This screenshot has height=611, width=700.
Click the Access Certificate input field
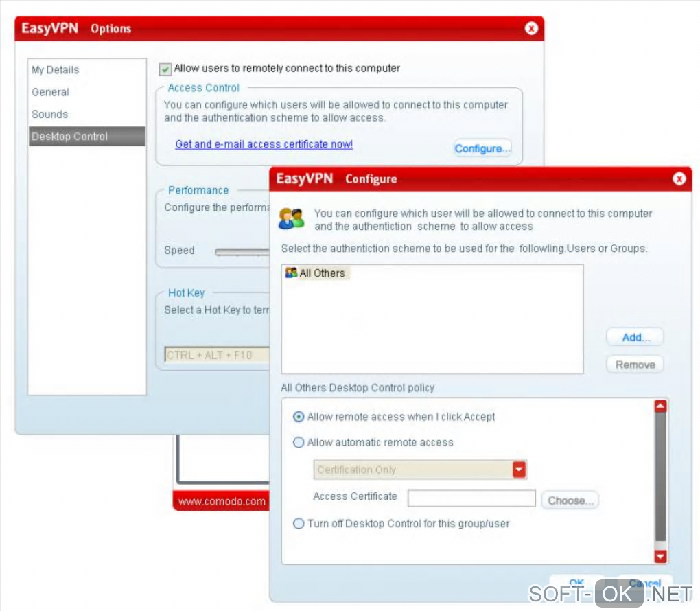(x=471, y=498)
